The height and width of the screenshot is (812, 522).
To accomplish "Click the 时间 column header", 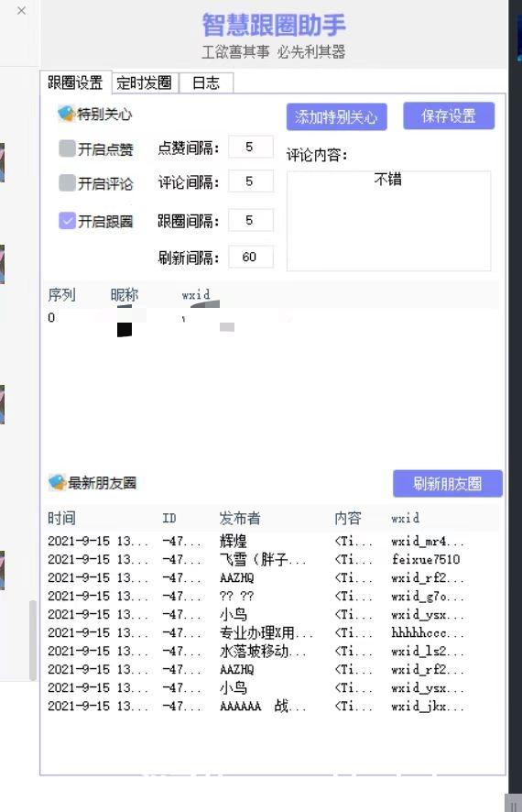I will pyautogui.click(x=61, y=518).
